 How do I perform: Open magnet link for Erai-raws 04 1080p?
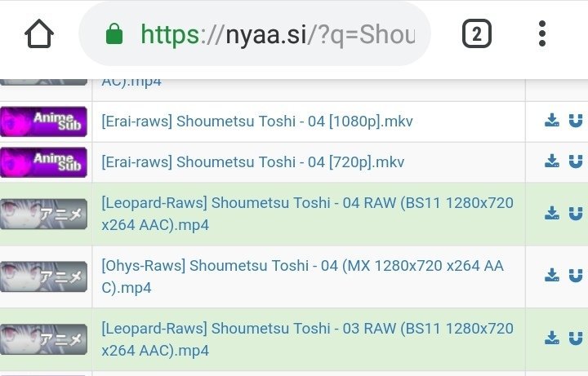point(576,121)
